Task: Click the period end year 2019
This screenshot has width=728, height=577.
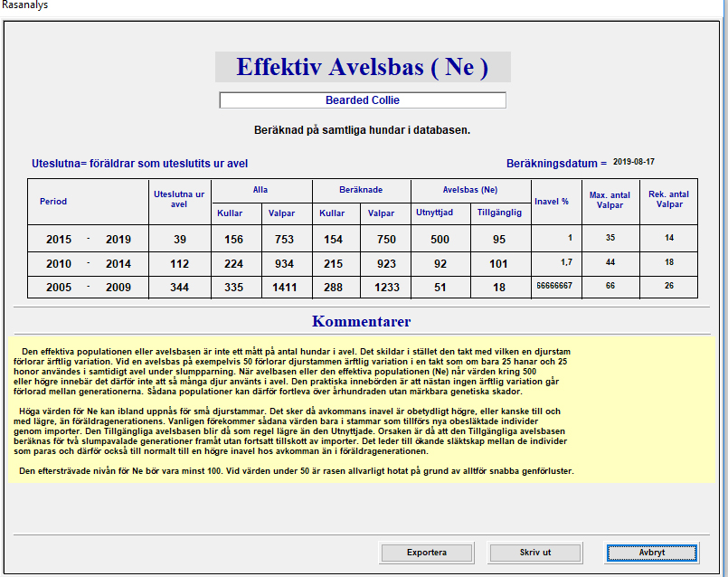Action: 118,240
